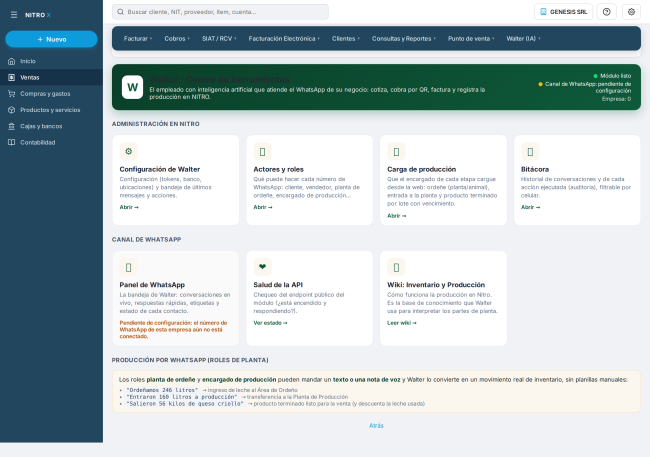Screen dimensions: 650x457
Task: Expand the Walter (IA) dropdown
Action: tap(523, 39)
